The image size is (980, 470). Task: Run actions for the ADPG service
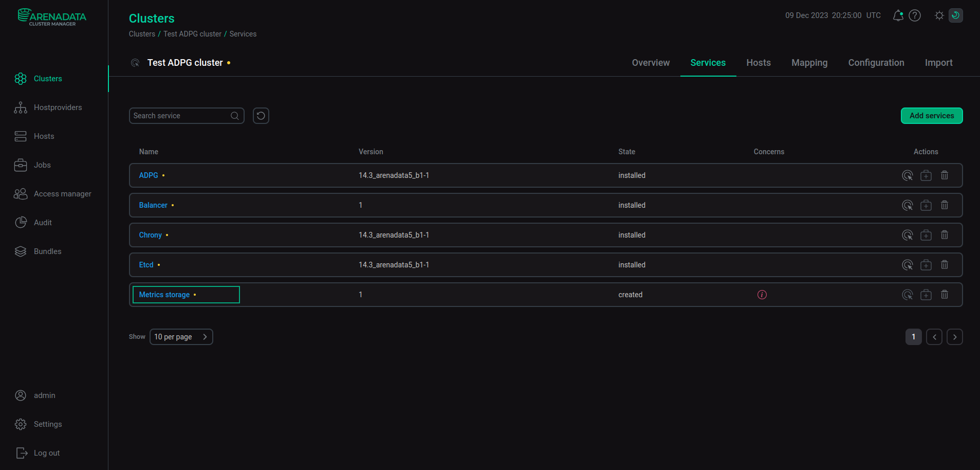coord(908,175)
